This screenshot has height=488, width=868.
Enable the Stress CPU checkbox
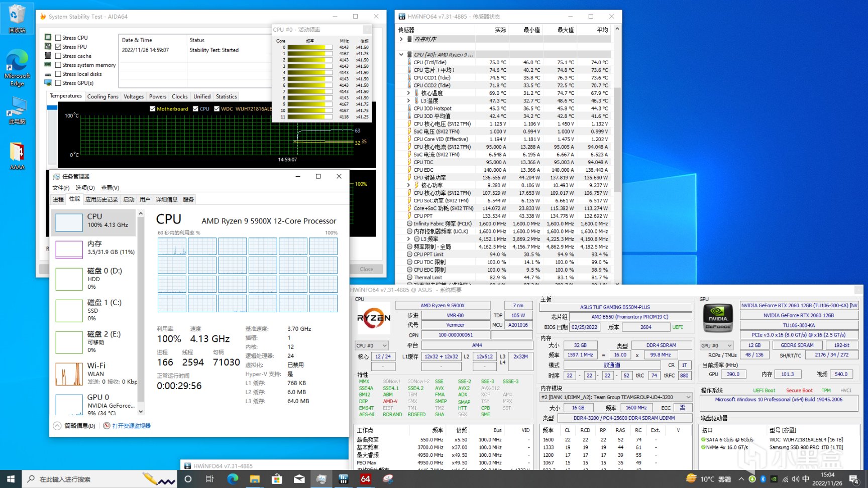tap(58, 38)
